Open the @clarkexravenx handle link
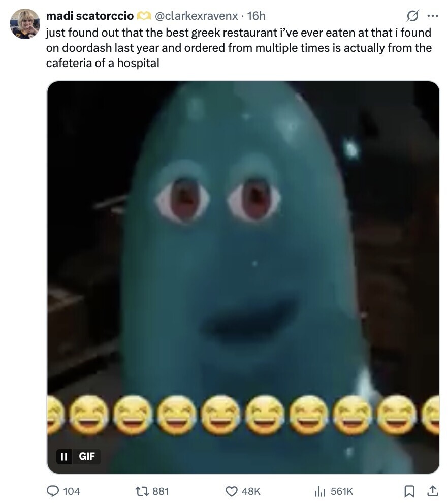Viewport: 448px width, 503px height. 196,16
